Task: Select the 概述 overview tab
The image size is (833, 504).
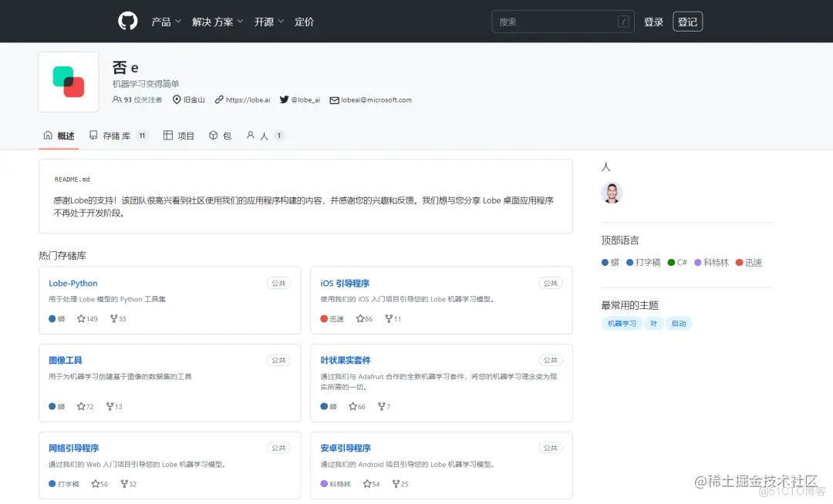Action: (59, 136)
